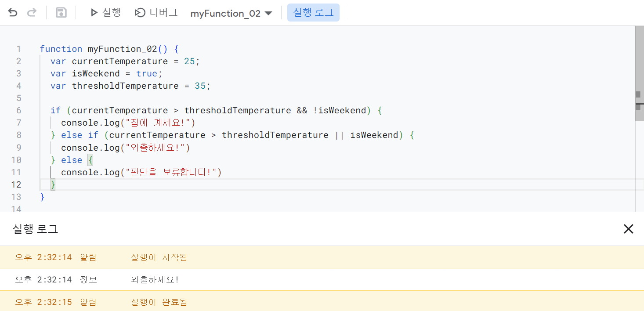Click the value 25 in code line 2
The height and width of the screenshot is (311, 644).
tap(189, 61)
